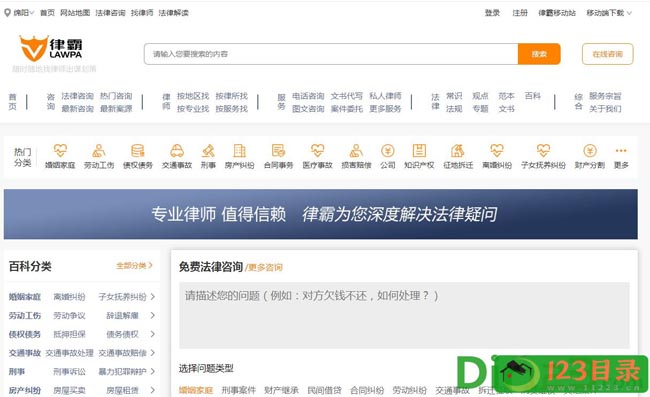Open 法律咨询 in the 咨询 nav group
This screenshot has width=650, height=397.
78,96
